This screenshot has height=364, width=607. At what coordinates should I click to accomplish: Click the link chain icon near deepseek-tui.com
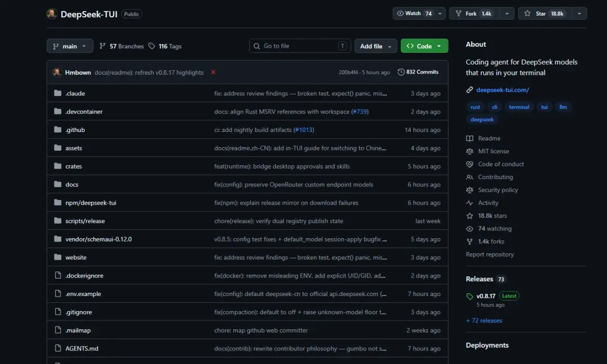[x=469, y=90]
